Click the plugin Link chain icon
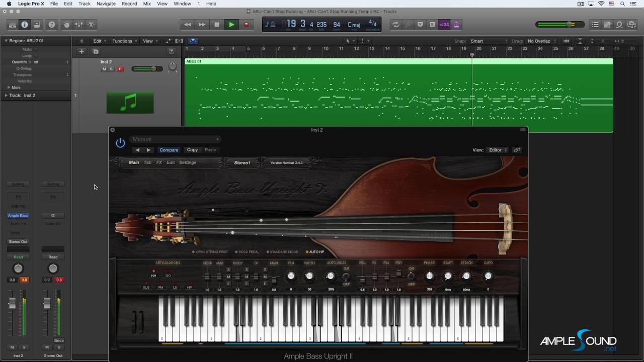This screenshot has height=362, width=644. pos(517,150)
